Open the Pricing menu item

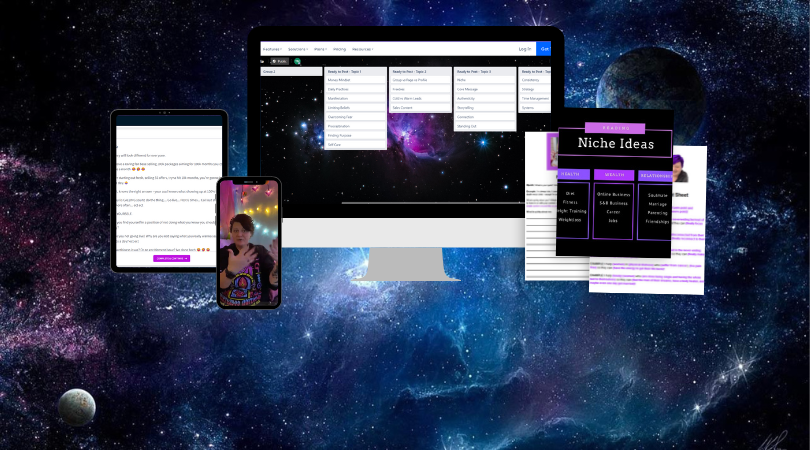(340, 48)
